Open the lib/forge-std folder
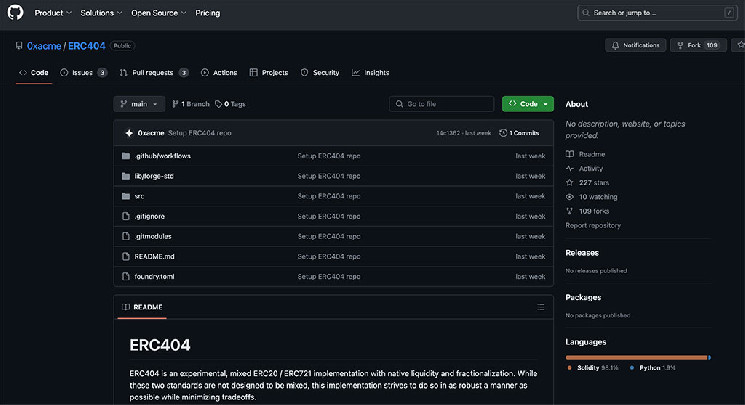 (x=154, y=176)
